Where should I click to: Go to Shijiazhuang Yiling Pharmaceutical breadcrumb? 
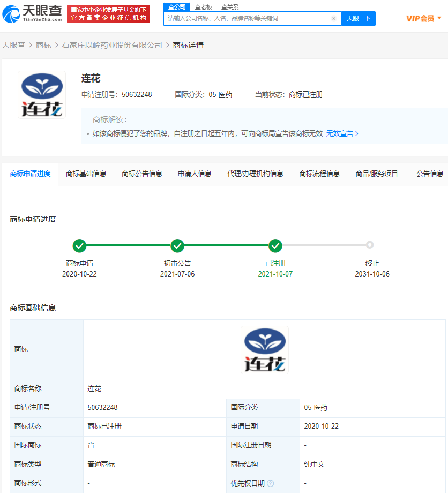pyautogui.click(x=112, y=45)
